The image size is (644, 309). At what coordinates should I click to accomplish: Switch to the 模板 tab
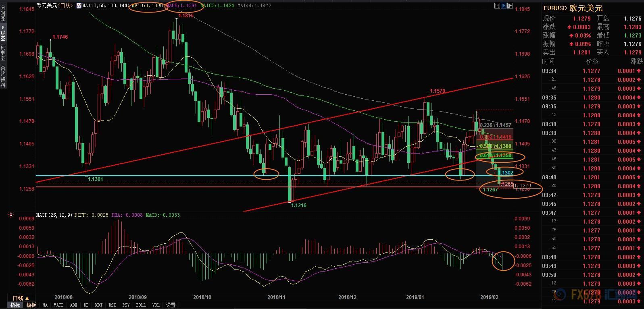coord(31,305)
